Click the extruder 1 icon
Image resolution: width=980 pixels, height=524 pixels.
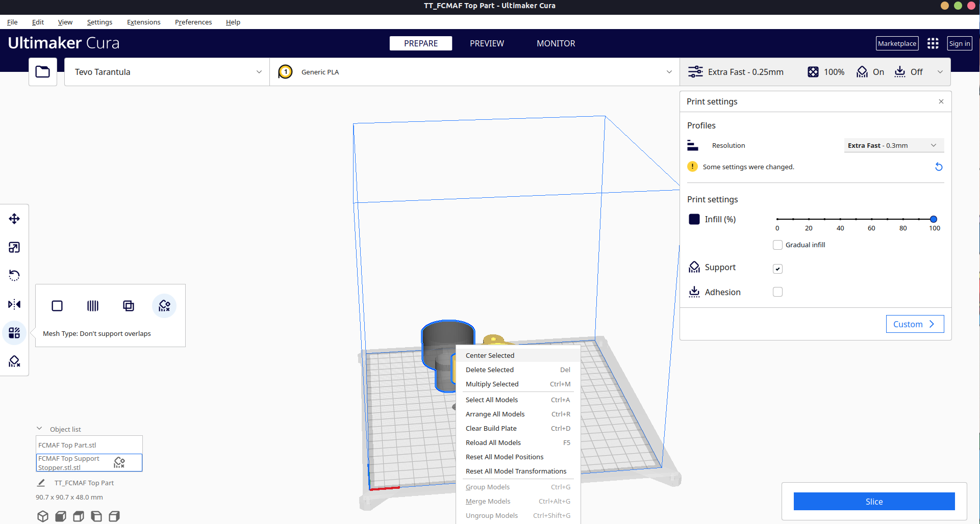click(x=286, y=72)
